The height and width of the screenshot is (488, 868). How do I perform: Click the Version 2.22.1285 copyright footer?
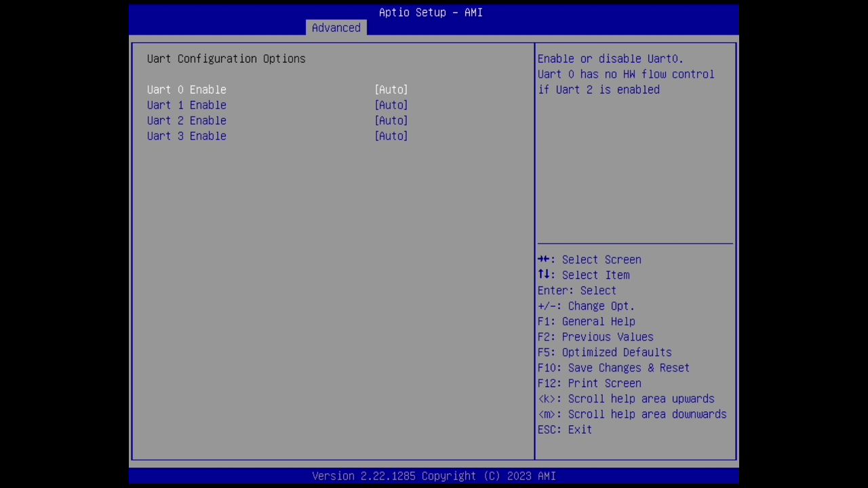[x=434, y=476]
